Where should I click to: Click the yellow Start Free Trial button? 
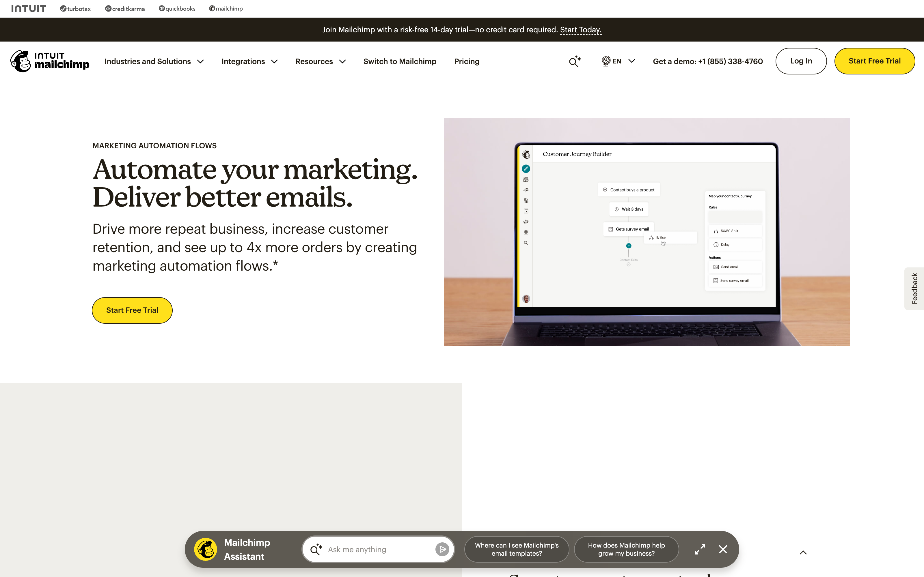[x=875, y=61]
